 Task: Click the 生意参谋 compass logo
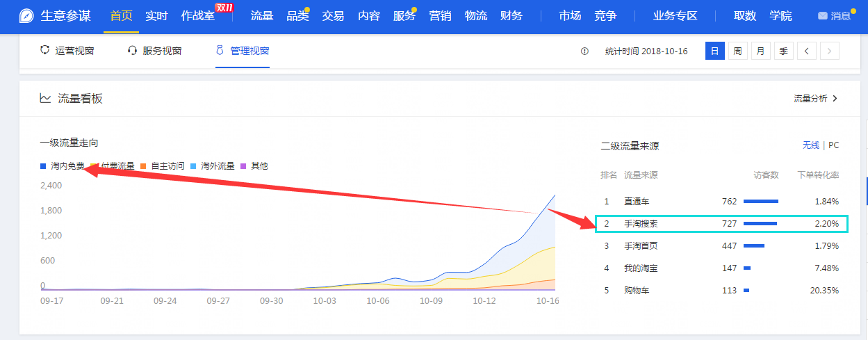click(27, 16)
